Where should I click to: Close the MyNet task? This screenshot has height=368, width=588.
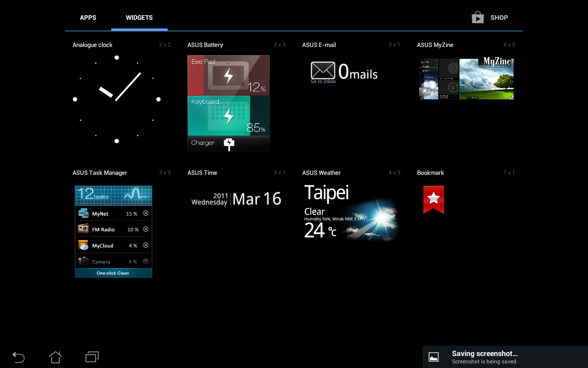click(146, 213)
